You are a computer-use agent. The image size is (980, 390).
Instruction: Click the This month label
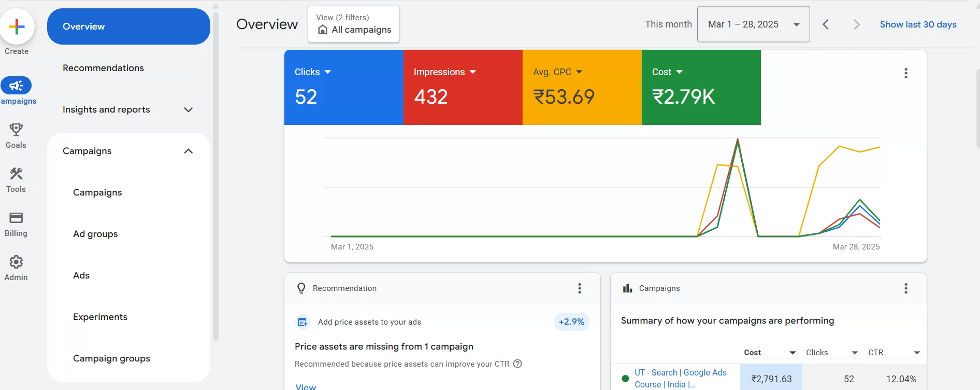pyautogui.click(x=668, y=24)
